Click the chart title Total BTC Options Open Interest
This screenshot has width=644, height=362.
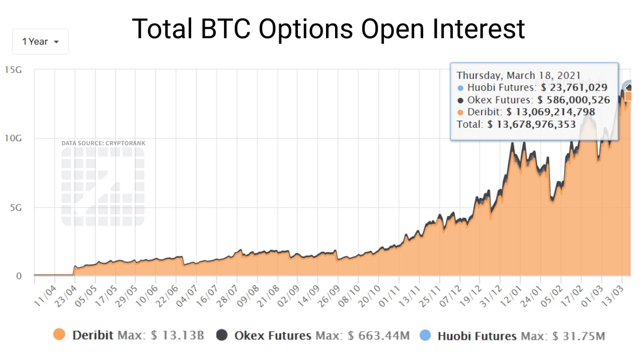pyautogui.click(x=328, y=29)
